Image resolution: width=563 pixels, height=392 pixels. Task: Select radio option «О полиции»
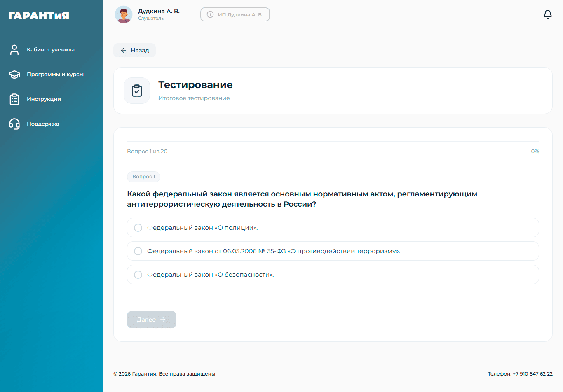[x=333, y=228]
